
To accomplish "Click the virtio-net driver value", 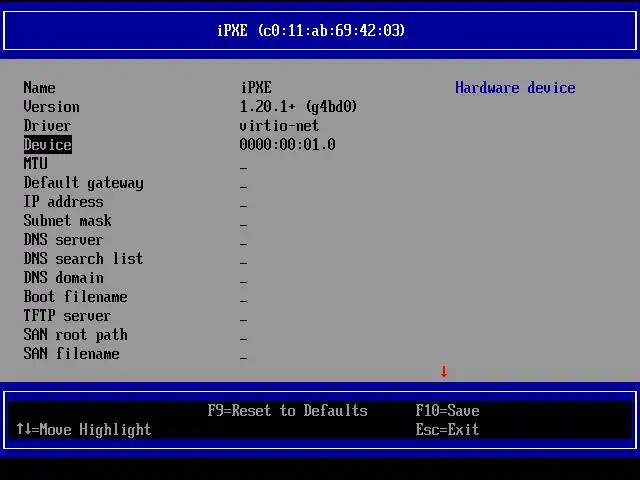I will [279, 126].
